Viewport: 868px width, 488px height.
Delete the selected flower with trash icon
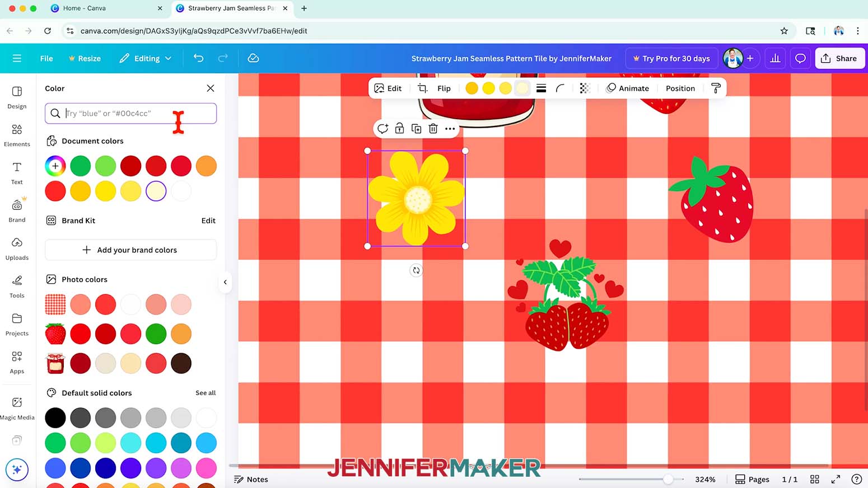pos(433,129)
